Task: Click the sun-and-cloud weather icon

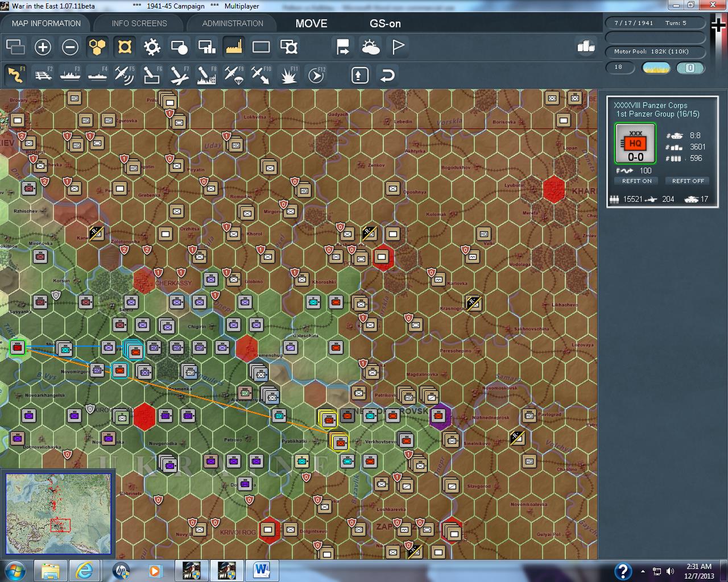Action: pyautogui.click(x=370, y=47)
